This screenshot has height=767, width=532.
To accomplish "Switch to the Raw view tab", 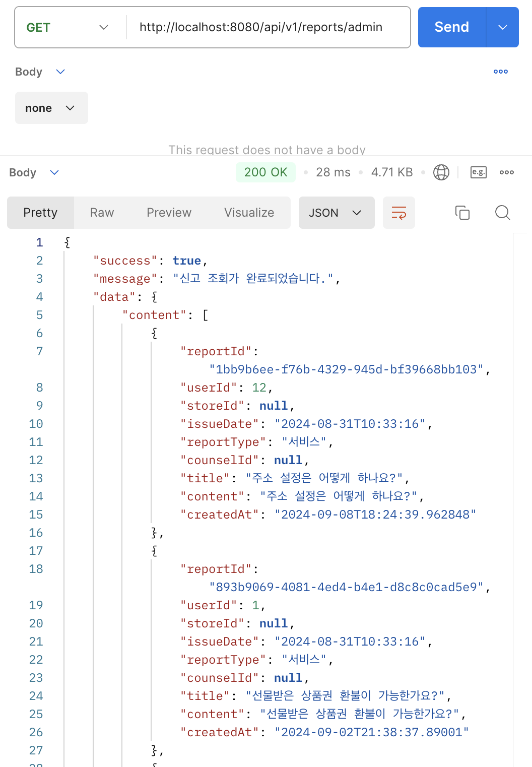I will tap(102, 213).
